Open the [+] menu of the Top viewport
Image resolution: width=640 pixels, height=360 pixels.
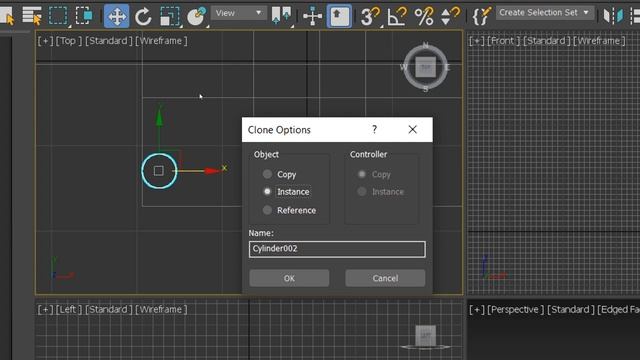tap(45, 41)
